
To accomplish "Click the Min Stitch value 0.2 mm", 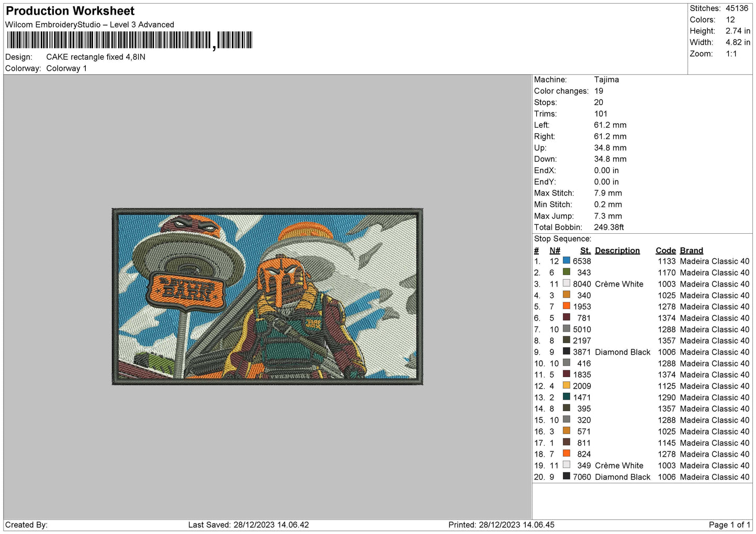I will coord(608,204).
